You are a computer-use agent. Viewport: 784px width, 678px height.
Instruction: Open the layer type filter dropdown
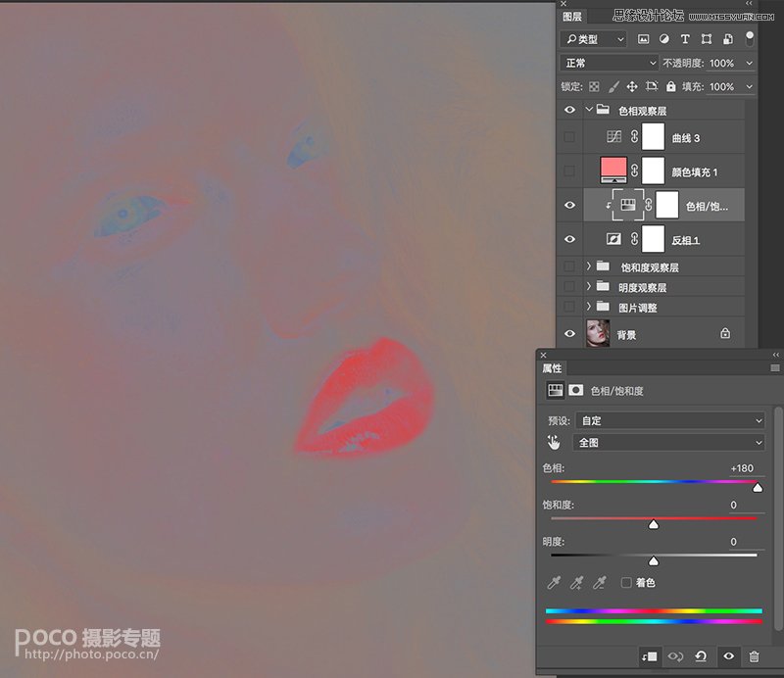pos(594,39)
